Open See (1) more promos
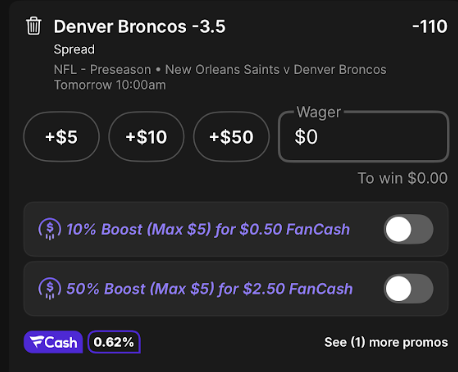The height and width of the screenshot is (372, 458). pyautogui.click(x=386, y=342)
